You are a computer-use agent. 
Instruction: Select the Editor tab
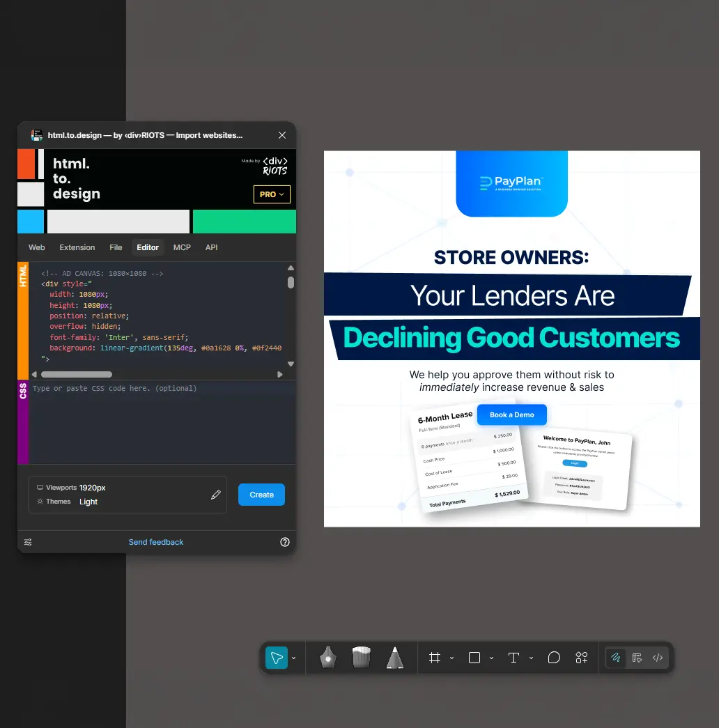[148, 247]
